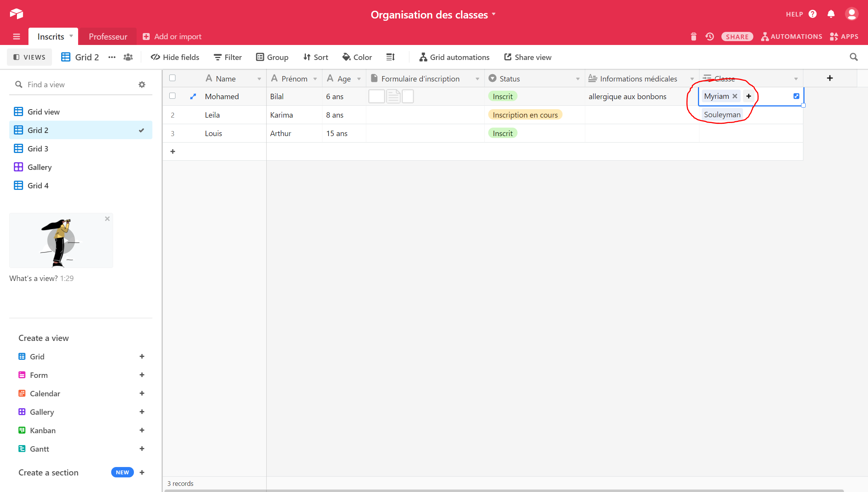This screenshot has height=492, width=868.
Task: Click the SHARE button
Action: pos(737,37)
